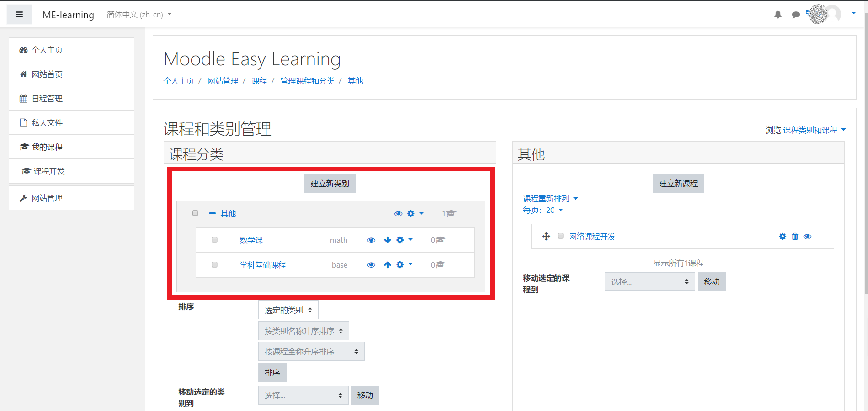The width and height of the screenshot is (868, 411).
Task: Open settings gear for 网络课程开发
Action: (782, 237)
